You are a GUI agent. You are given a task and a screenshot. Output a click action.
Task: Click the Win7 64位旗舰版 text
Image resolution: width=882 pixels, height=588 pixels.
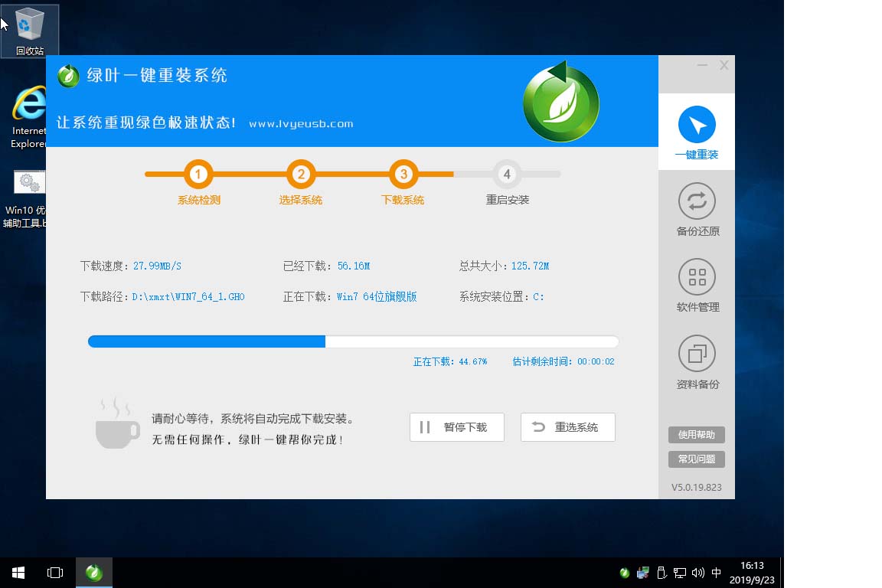tap(377, 296)
